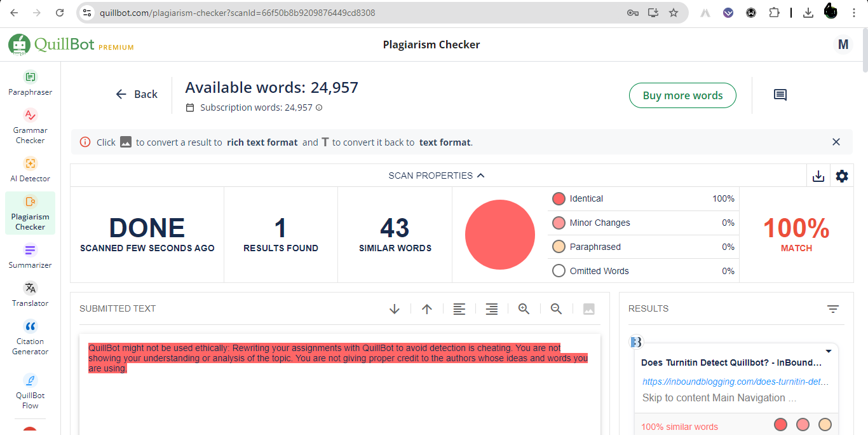The height and width of the screenshot is (435, 868).
Task: Click the PREMIUM label beside QuillBot logo
Action: coord(116,48)
